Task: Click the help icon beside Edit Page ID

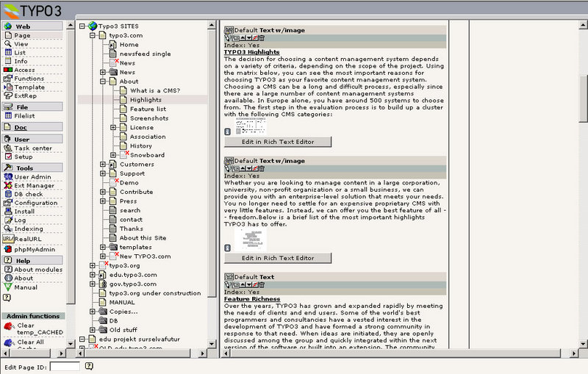Action: (89, 366)
